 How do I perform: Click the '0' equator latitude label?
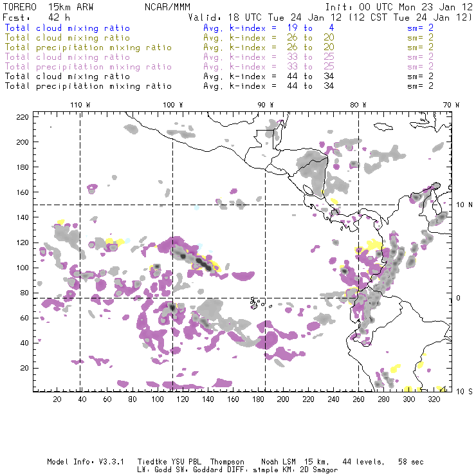point(459,298)
